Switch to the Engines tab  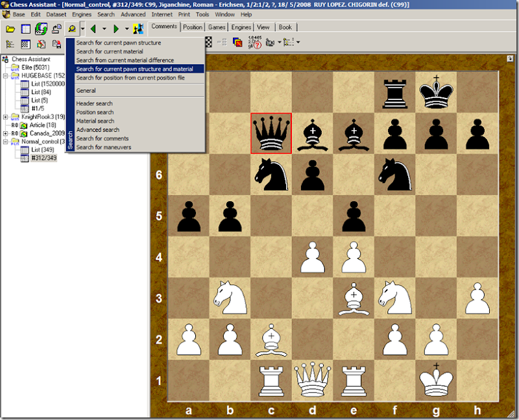pyautogui.click(x=241, y=27)
